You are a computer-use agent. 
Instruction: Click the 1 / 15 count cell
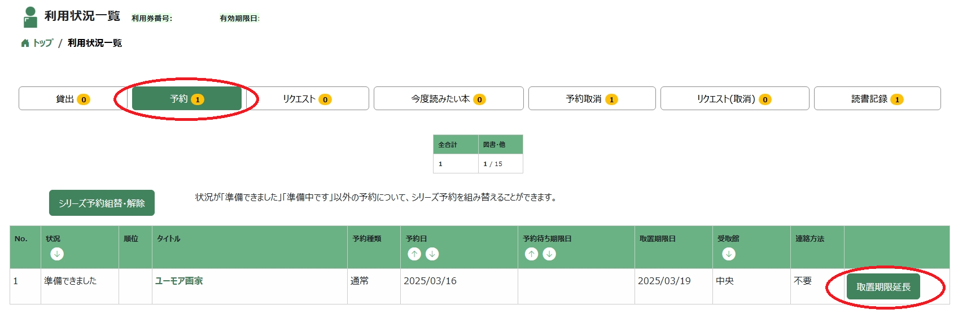501,164
